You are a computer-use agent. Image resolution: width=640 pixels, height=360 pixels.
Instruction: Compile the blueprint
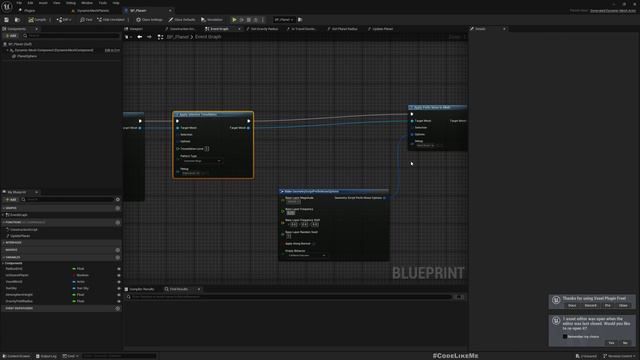pos(37,20)
